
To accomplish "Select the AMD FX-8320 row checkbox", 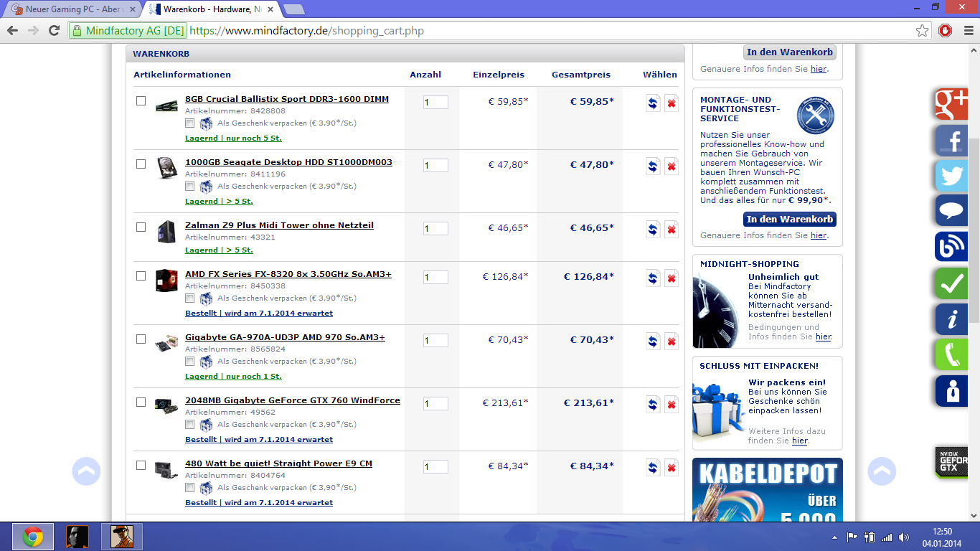I will click(x=141, y=275).
